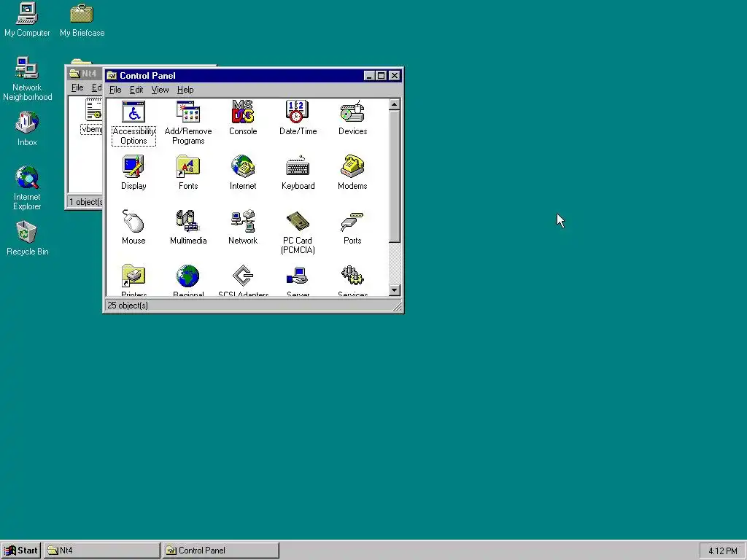
Task: Open the Control Panel Help menu
Action: point(185,90)
